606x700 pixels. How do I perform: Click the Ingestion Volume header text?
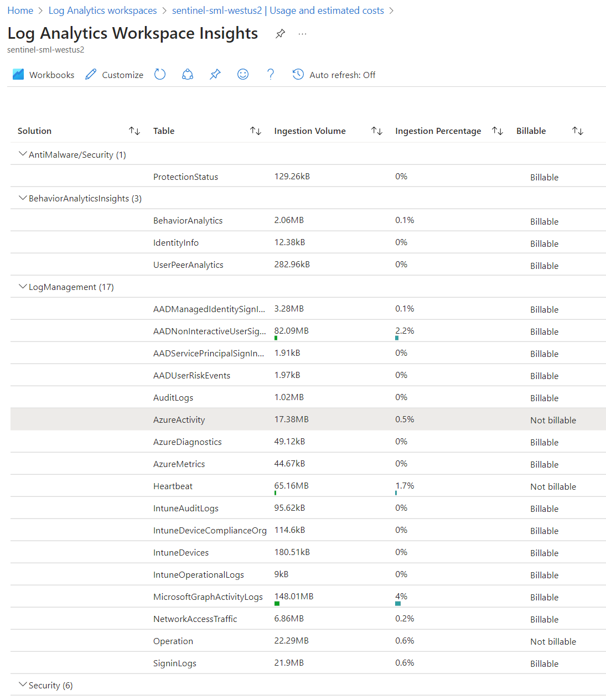coord(310,131)
